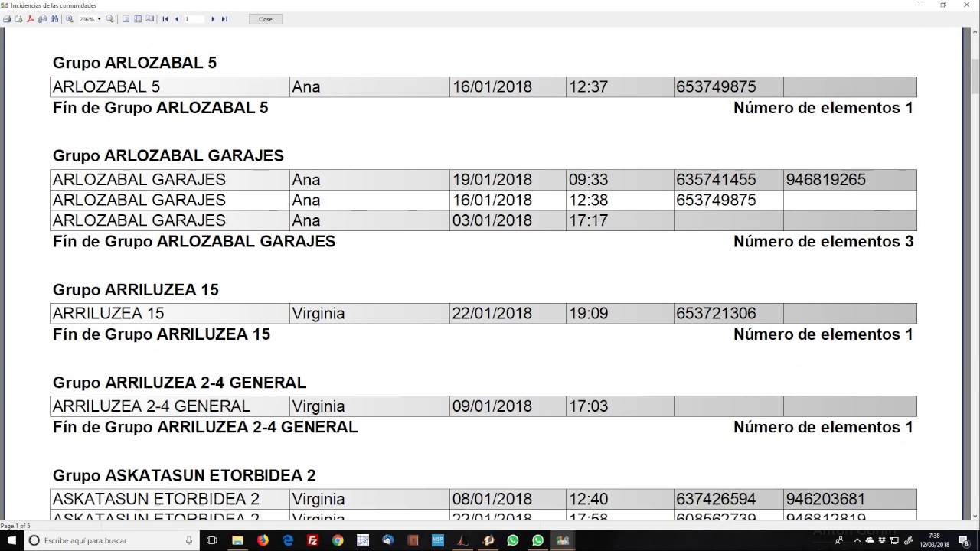The width and height of the screenshot is (980, 551).
Task: Click the print report icon
Action: (x=7, y=19)
